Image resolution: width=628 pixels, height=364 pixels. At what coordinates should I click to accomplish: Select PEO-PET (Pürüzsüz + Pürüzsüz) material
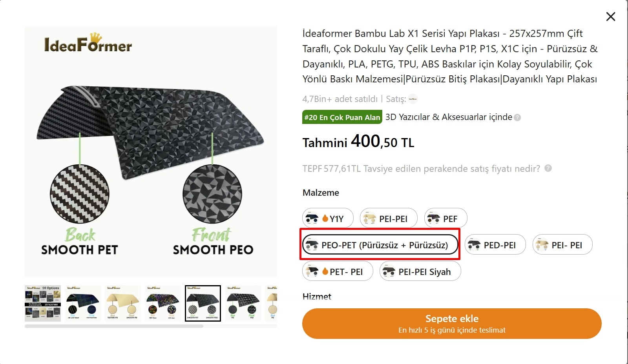coord(380,245)
